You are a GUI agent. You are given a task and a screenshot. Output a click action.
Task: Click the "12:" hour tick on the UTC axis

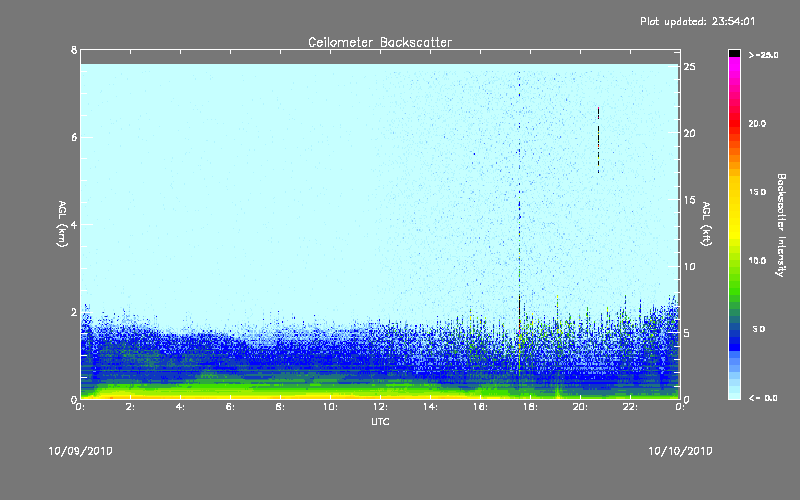(x=381, y=407)
